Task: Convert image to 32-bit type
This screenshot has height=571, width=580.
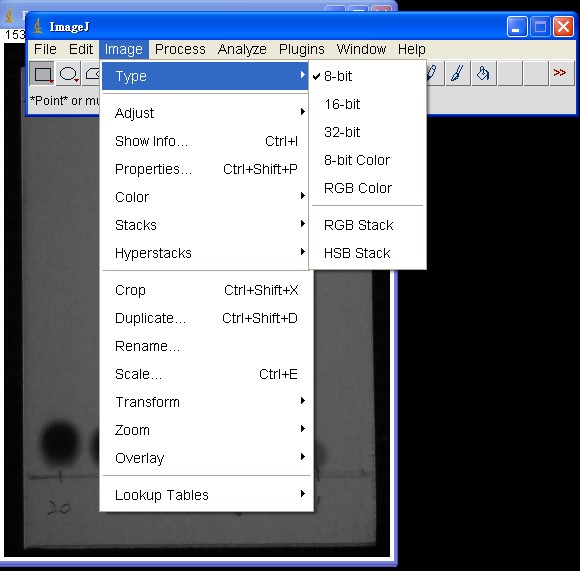Action: pos(367,132)
